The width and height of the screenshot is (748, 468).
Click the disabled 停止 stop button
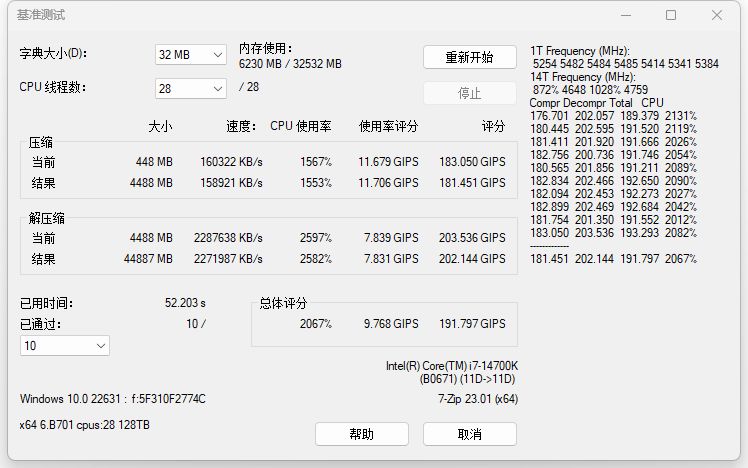coord(469,93)
